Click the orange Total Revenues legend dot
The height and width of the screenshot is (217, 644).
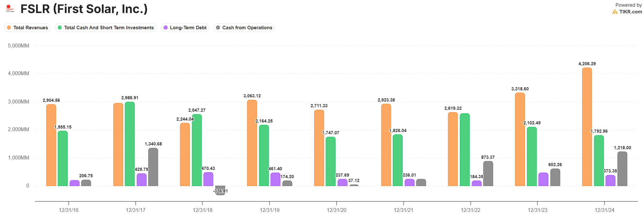[x=9, y=28]
